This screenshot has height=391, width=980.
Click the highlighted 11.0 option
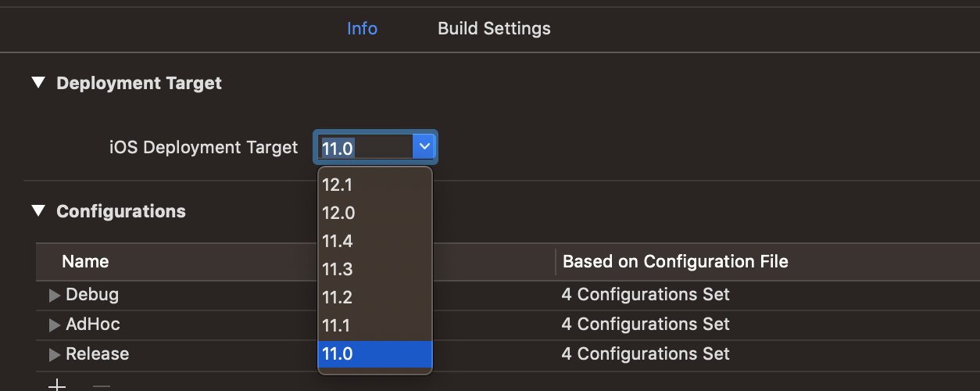tap(375, 353)
